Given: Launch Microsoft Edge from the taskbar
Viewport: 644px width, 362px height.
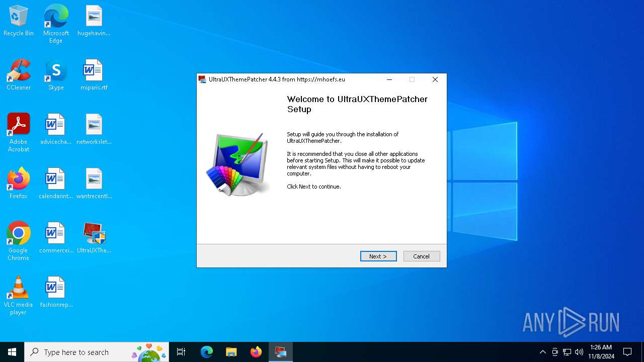Looking at the screenshot, I should 207,352.
